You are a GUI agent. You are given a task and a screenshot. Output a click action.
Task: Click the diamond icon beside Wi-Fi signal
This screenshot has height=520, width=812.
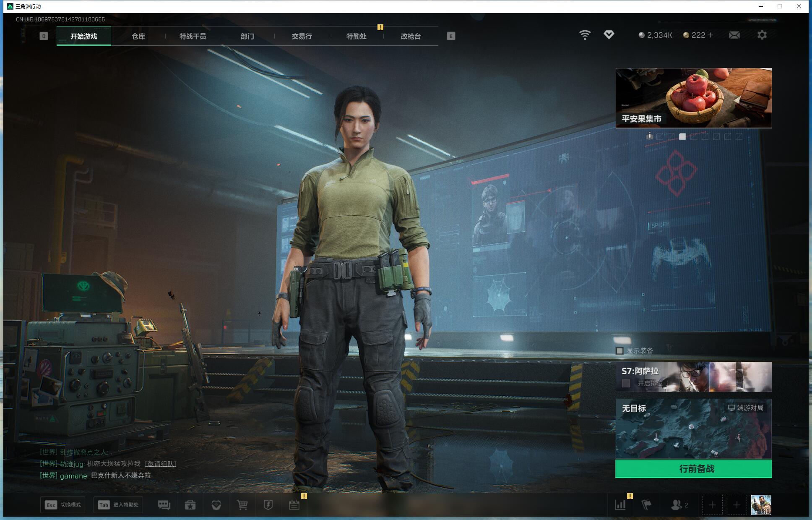[x=609, y=35]
